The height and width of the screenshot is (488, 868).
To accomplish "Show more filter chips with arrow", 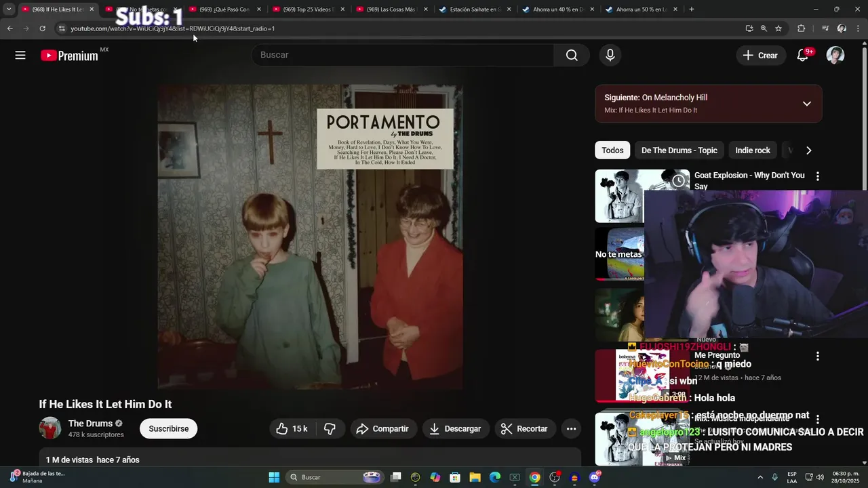I will [x=808, y=150].
